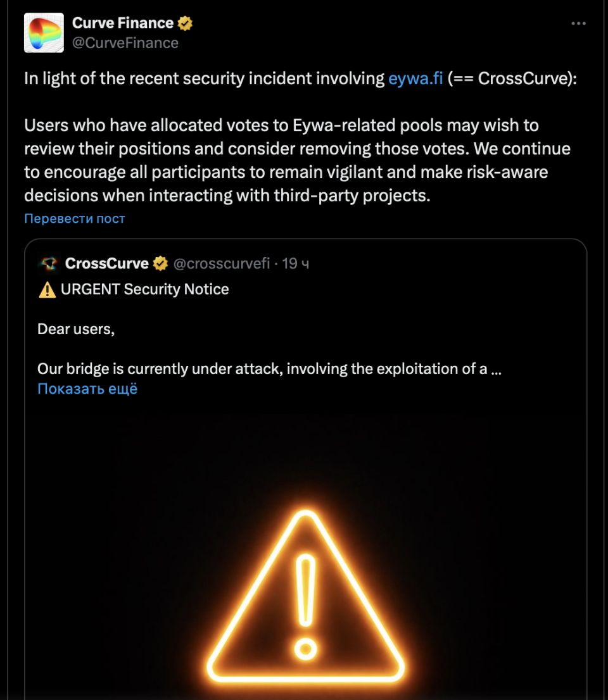Screen dimensions: 608x700
Task: Click the warning emoji before URGENT
Action: tap(47, 290)
